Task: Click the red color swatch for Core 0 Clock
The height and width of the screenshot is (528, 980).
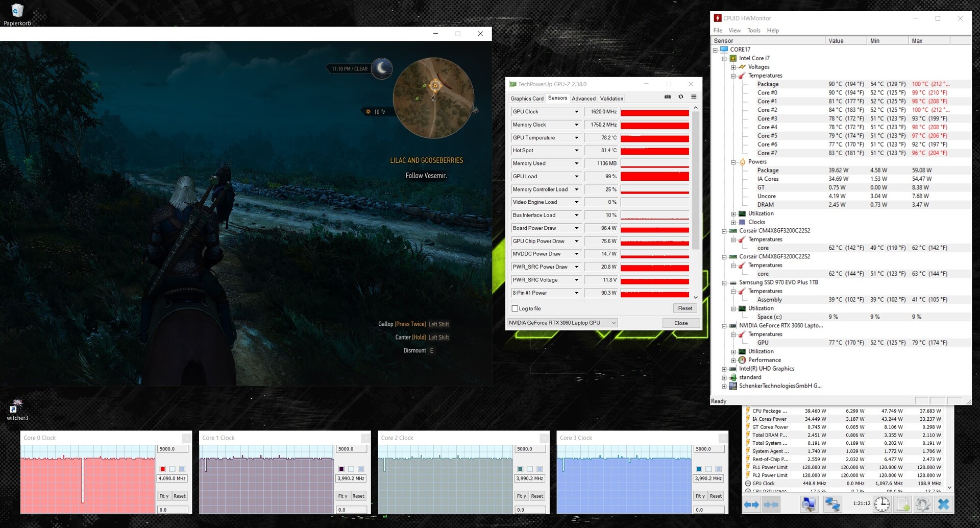Action: 163,469
